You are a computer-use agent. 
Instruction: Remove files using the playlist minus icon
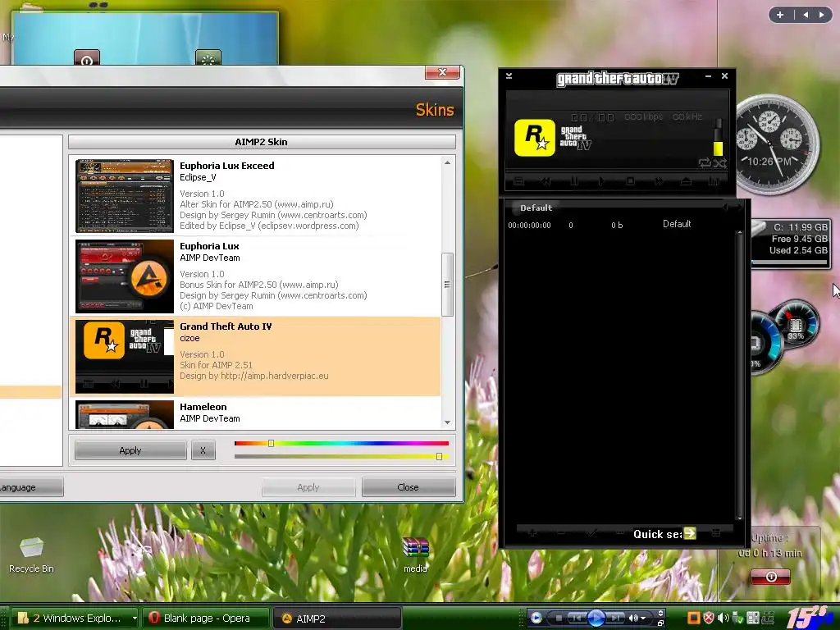[561, 533]
